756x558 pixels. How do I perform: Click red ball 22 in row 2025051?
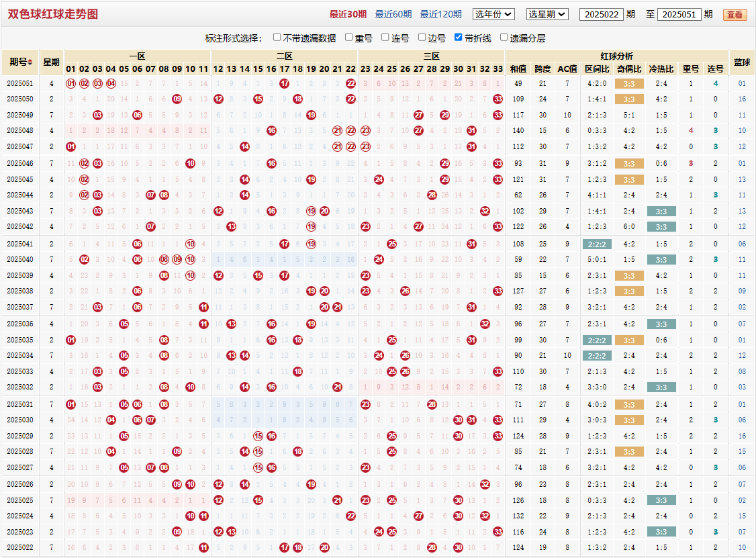click(351, 83)
